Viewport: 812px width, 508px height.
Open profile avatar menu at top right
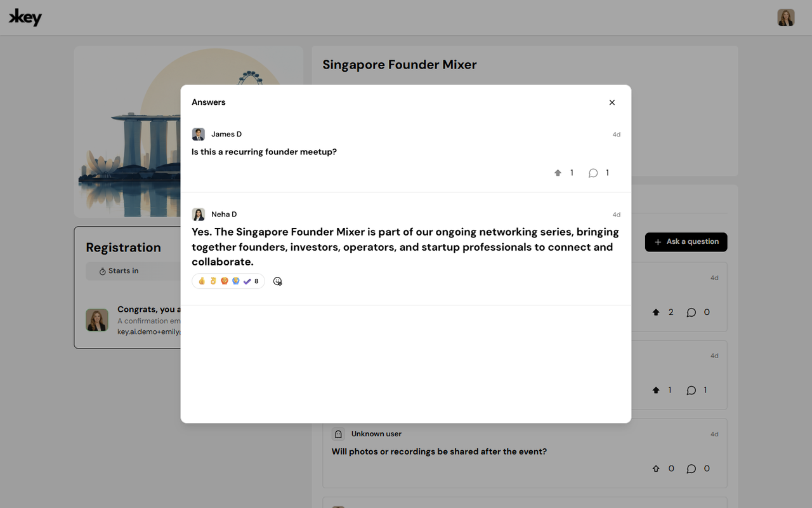tap(786, 17)
